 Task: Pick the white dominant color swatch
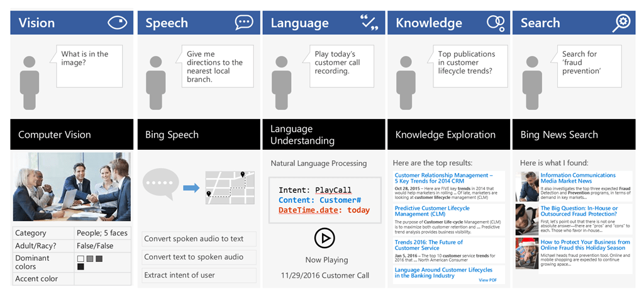click(80, 258)
